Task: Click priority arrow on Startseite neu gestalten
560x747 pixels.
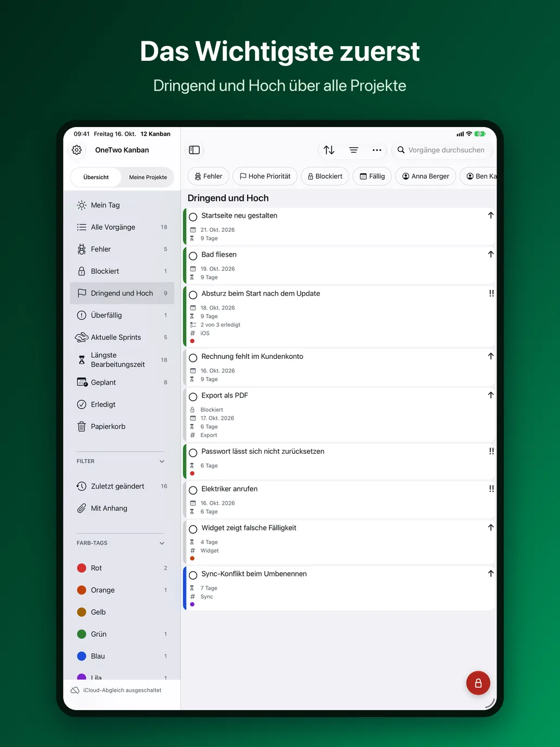Action: click(491, 216)
